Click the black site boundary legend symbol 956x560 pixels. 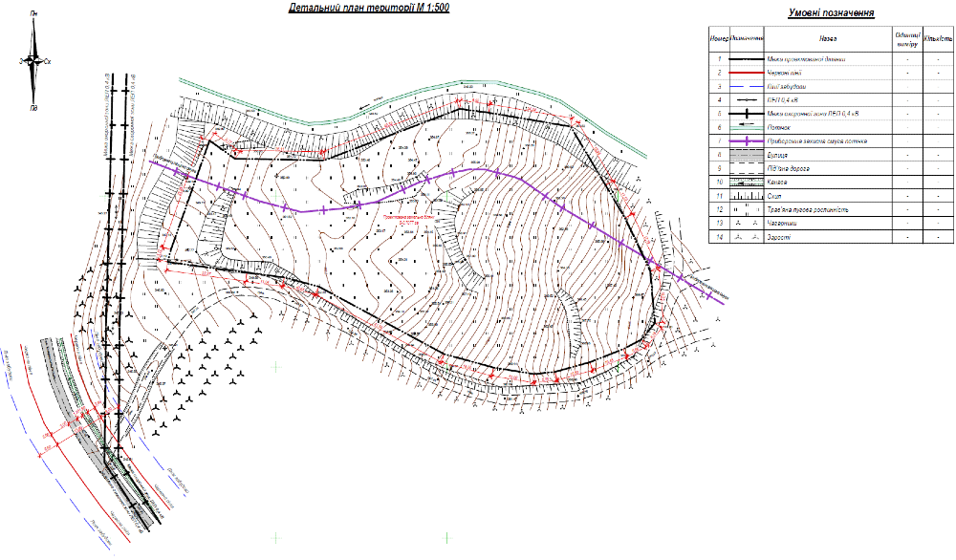[x=748, y=58]
